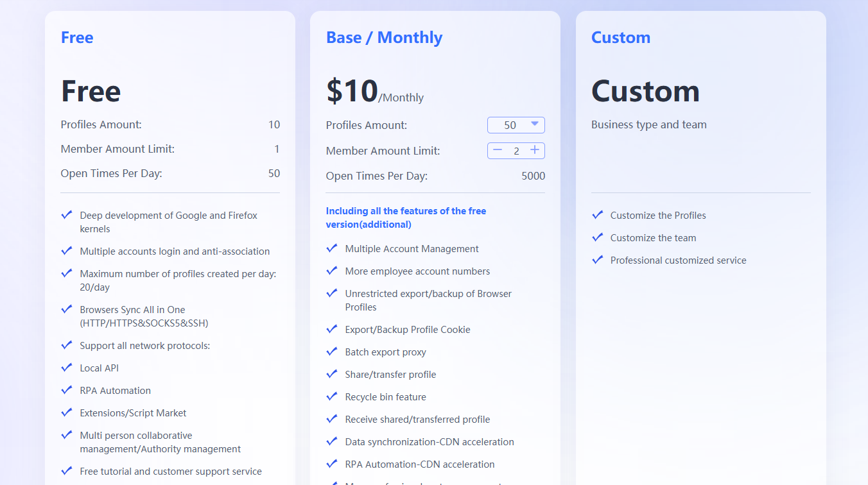The image size is (868, 485).
Task: Select the blue Custom plan title
Action: point(620,38)
